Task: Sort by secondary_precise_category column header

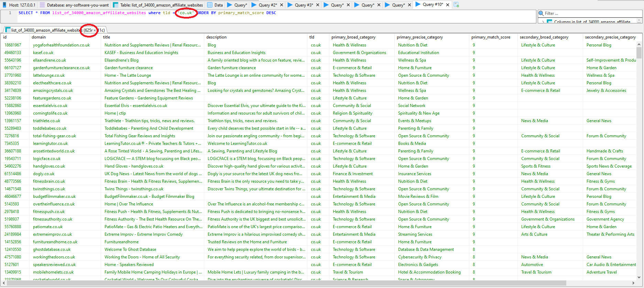Action: 610,37
